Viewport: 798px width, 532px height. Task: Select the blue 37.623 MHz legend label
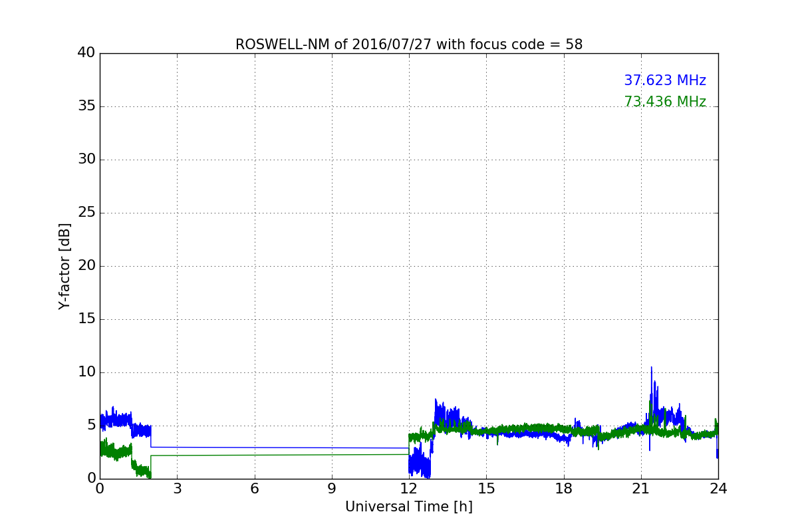(x=665, y=80)
